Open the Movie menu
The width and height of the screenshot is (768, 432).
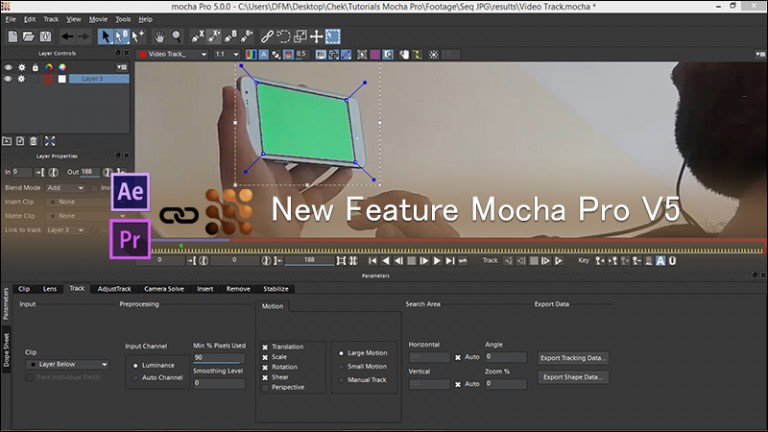coord(98,19)
